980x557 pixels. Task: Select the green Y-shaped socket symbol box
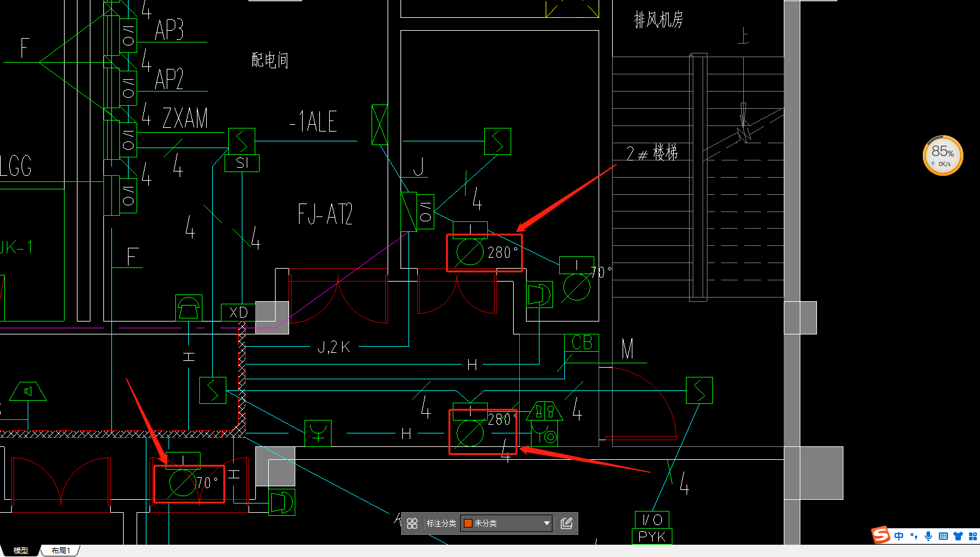pos(318,433)
